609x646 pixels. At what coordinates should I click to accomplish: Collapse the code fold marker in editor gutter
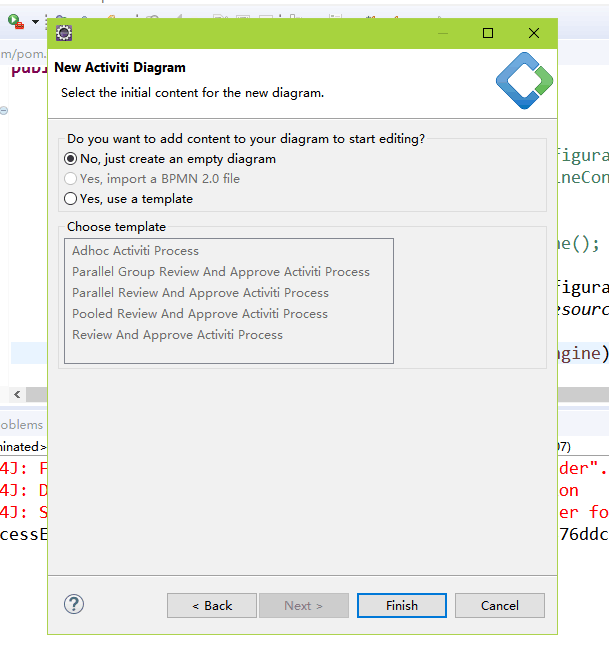tap(4, 110)
